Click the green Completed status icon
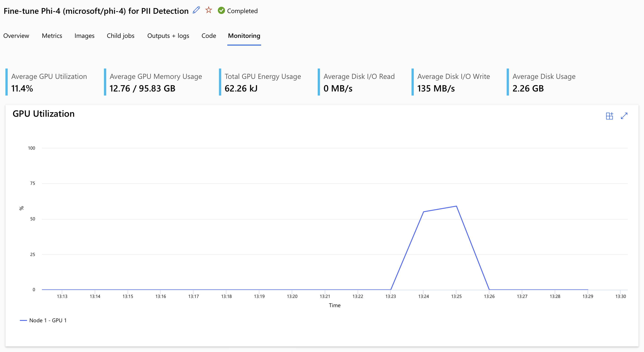644x352 pixels. click(x=221, y=11)
